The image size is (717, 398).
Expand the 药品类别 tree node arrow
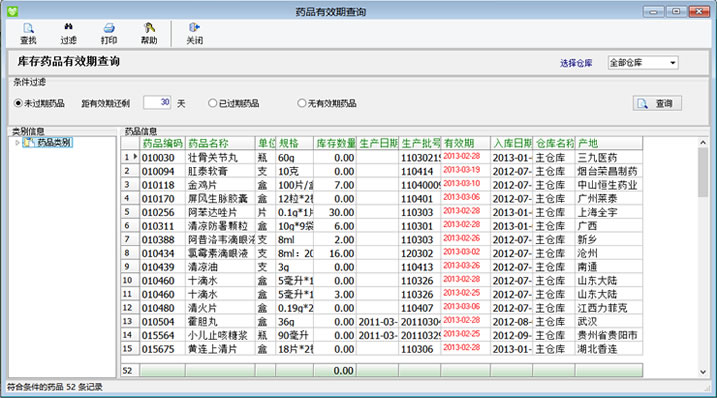[17, 143]
